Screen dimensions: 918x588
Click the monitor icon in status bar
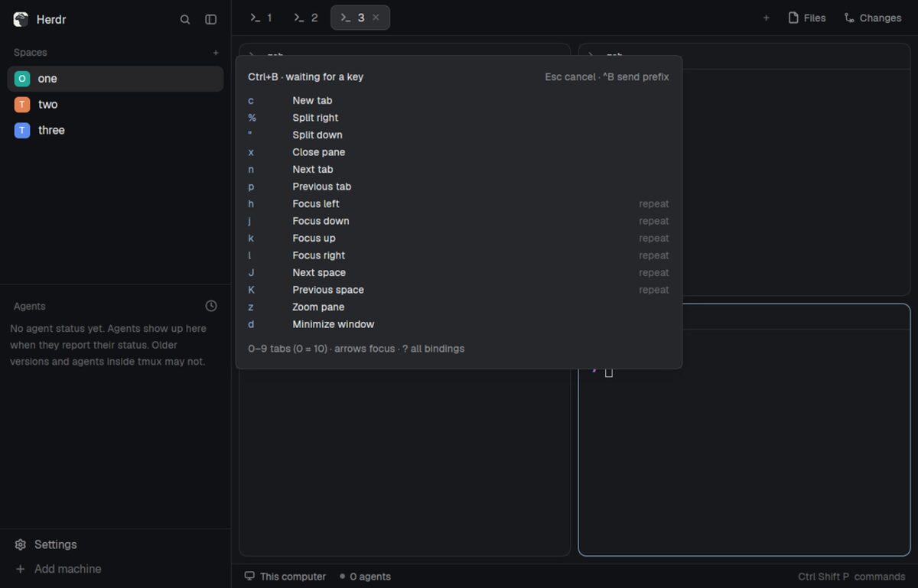point(249,577)
